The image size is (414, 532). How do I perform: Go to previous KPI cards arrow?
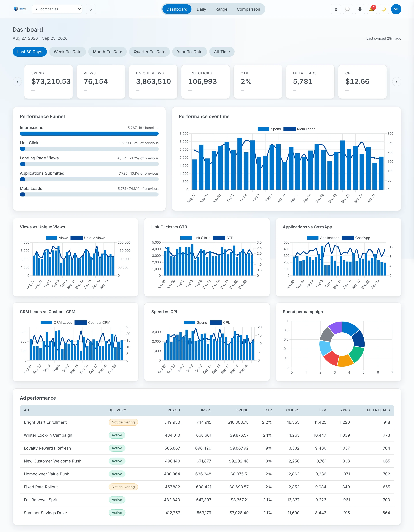(17, 82)
